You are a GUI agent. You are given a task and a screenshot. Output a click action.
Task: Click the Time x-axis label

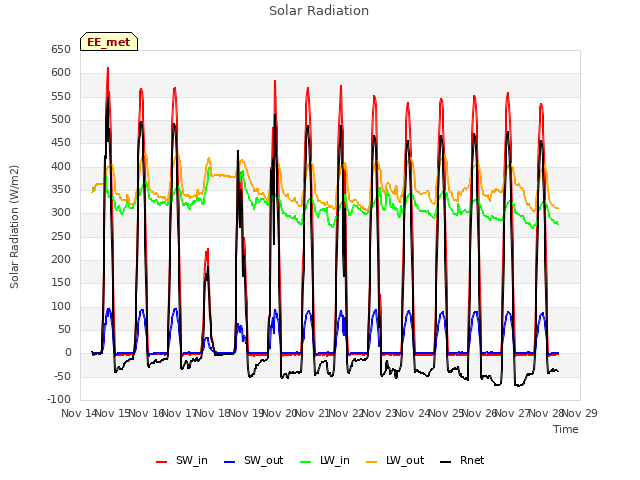pyautogui.click(x=566, y=429)
